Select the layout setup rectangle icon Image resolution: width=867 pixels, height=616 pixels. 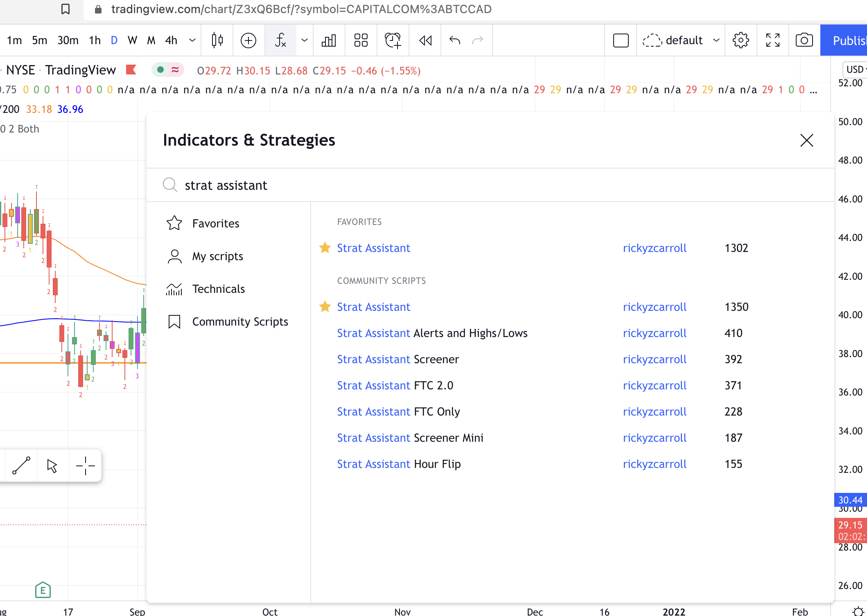point(621,40)
